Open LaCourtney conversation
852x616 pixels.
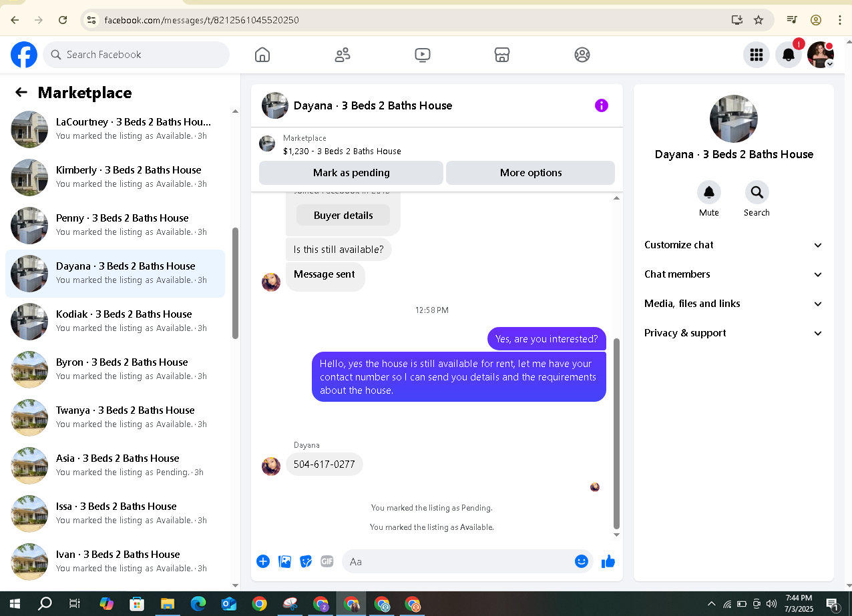click(x=115, y=129)
